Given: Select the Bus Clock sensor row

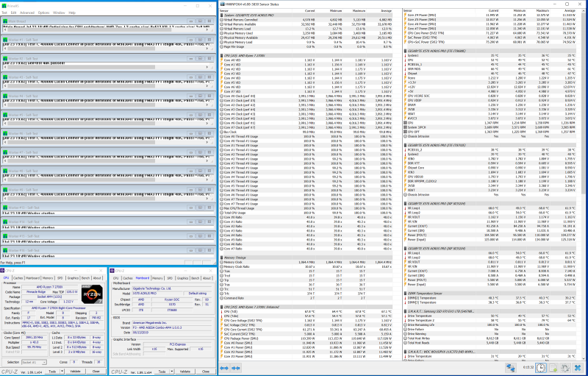Looking at the screenshot, I should (306, 132).
